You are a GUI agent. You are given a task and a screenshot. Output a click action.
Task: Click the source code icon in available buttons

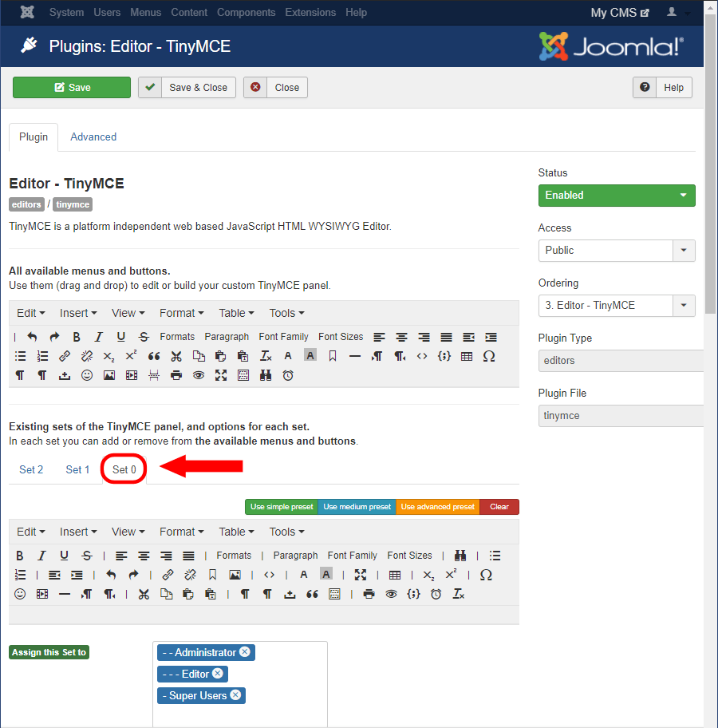coord(422,356)
